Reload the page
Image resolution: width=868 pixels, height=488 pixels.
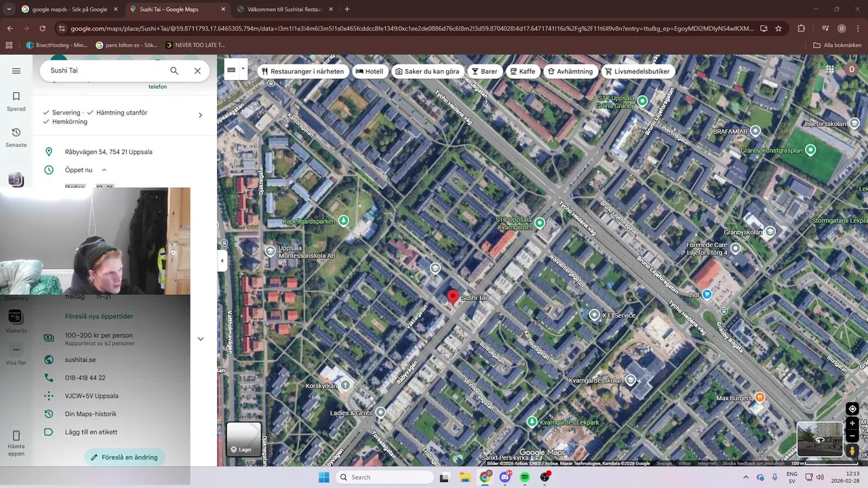click(x=43, y=28)
